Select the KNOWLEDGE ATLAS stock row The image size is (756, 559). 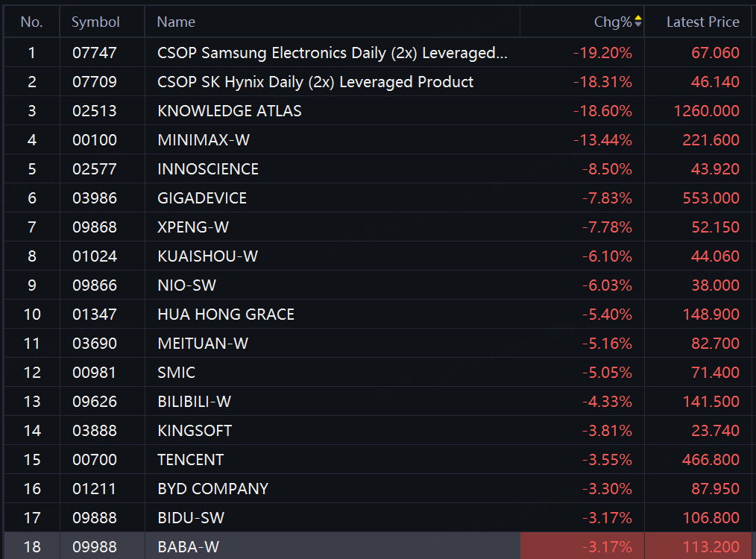(x=377, y=111)
